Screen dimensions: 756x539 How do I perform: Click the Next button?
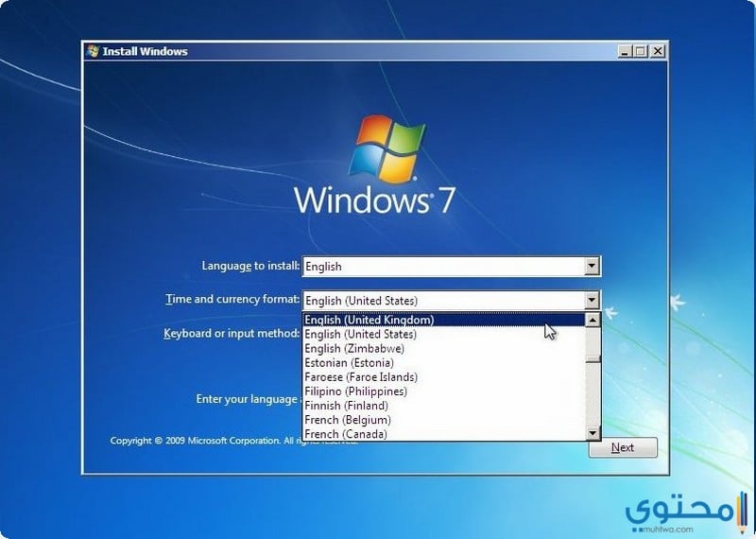tap(623, 447)
